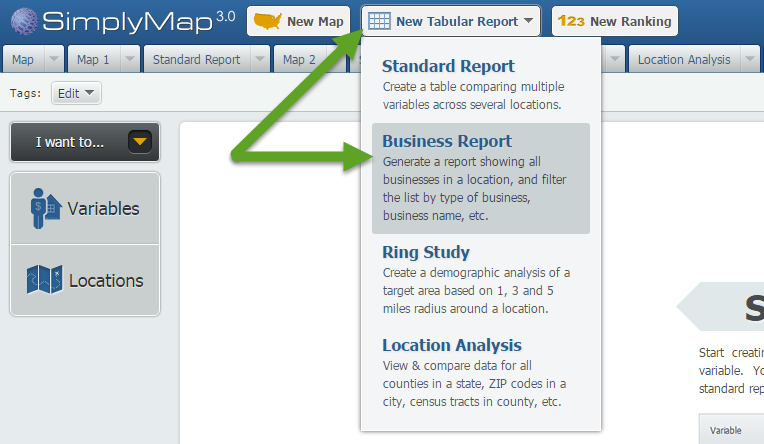
Task: Click the 123 icon on New Ranking
Action: pos(571,21)
